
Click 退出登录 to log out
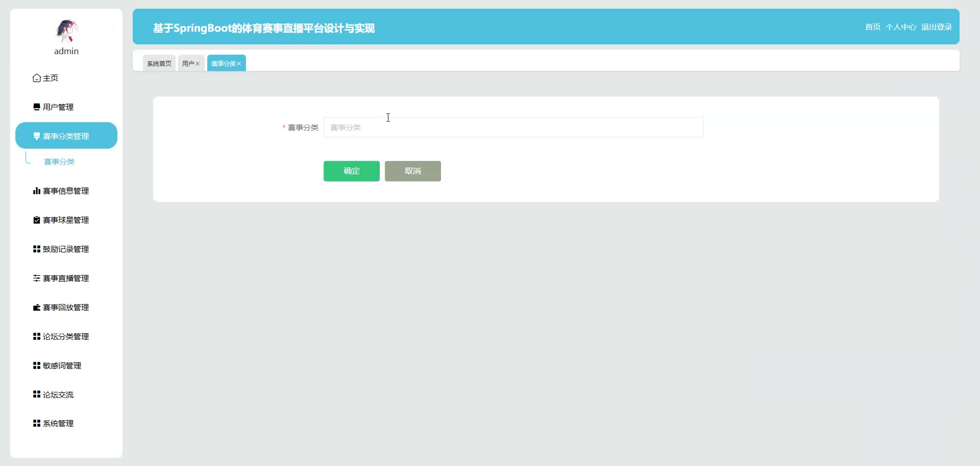[937, 27]
